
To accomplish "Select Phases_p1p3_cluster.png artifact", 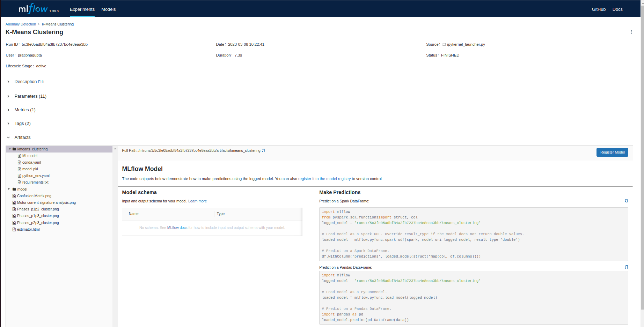I will 38,216.
